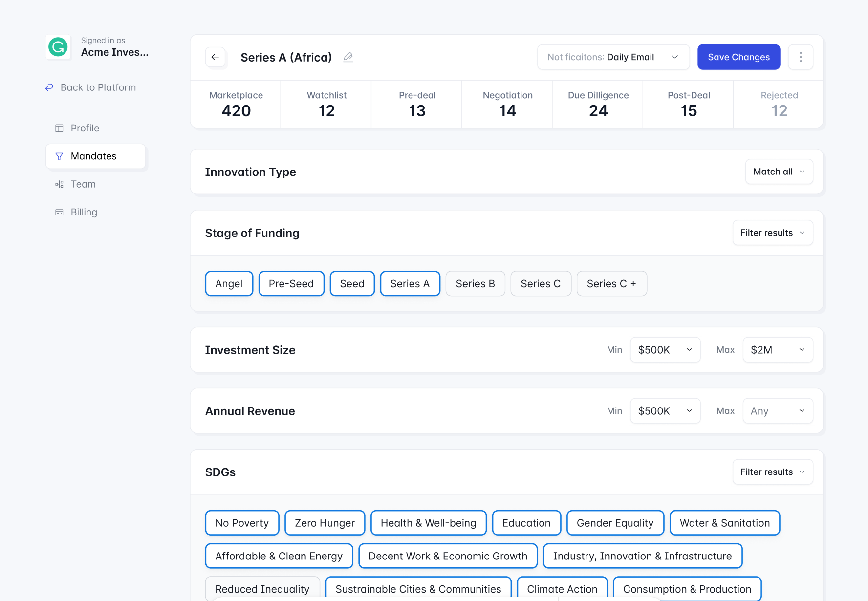Expand the Innovation Type Match all dropdown
The width and height of the screenshot is (868, 601).
pyautogui.click(x=779, y=172)
